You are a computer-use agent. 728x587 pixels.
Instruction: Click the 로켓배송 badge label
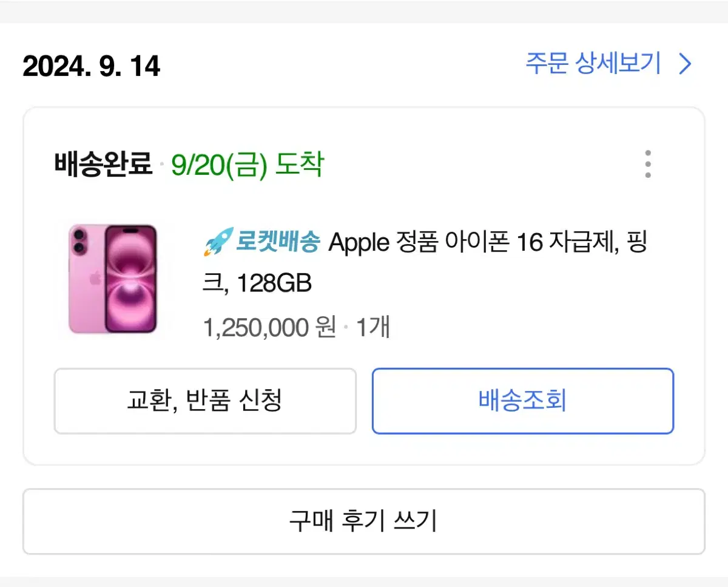(x=278, y=242)
